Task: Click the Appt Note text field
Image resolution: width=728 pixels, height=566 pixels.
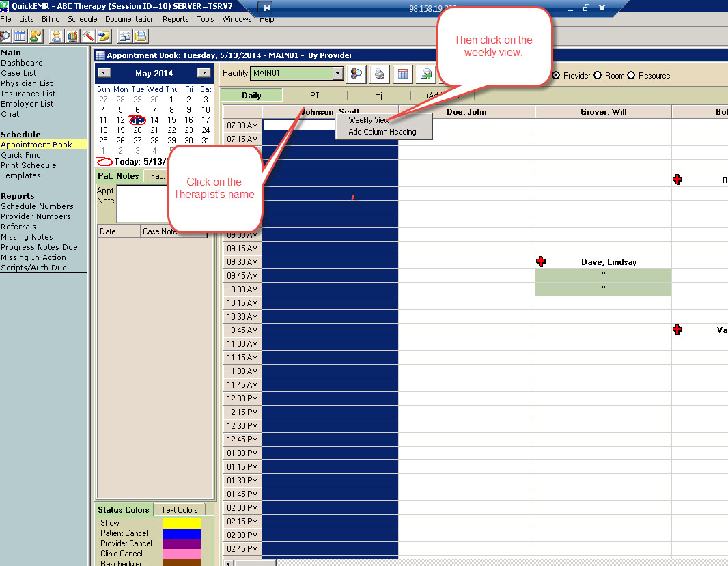Action: (x=142, y=204)
